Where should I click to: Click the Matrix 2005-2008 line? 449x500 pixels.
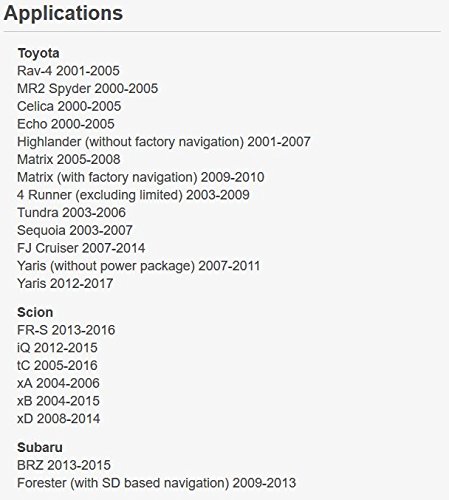[x=69, y=159]
